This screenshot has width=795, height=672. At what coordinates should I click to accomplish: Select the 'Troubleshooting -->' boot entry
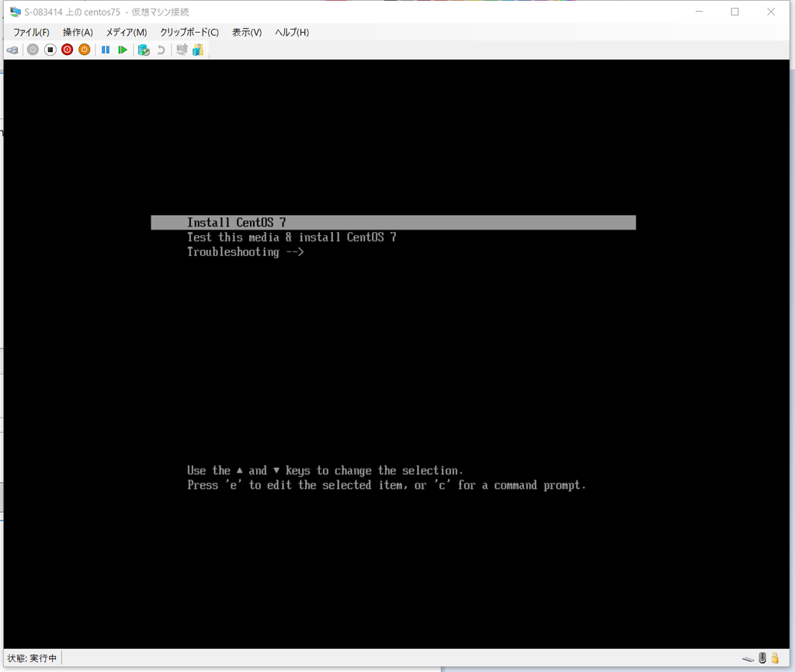pos(245,252)
